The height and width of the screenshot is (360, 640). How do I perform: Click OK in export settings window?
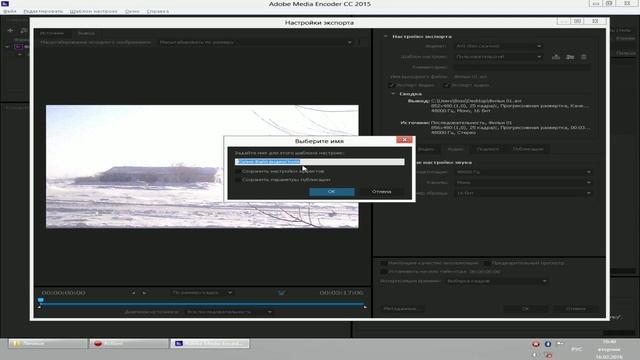coord(525,309)
